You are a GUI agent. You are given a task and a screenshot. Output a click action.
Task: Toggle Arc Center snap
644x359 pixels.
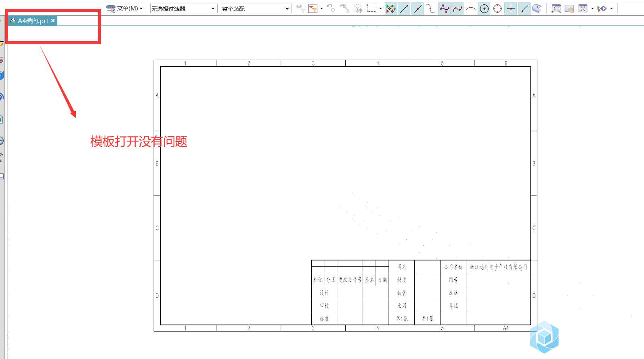(x=484, y=8)
